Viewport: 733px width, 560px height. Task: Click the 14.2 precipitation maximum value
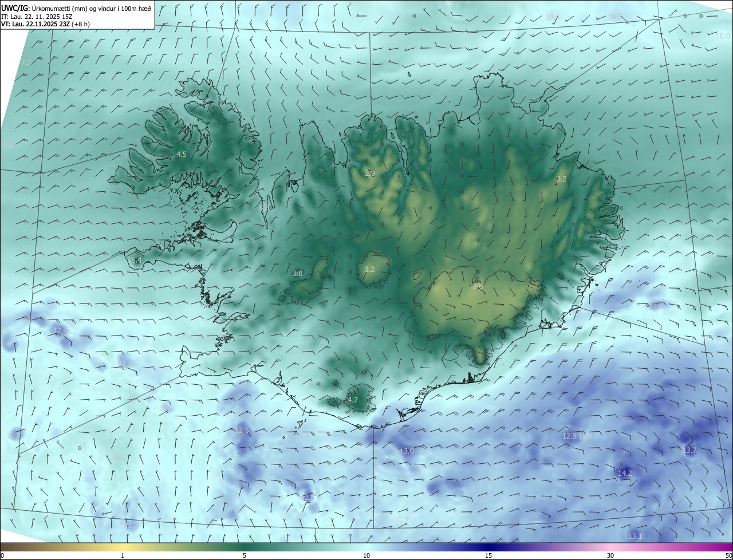[625, 474]
